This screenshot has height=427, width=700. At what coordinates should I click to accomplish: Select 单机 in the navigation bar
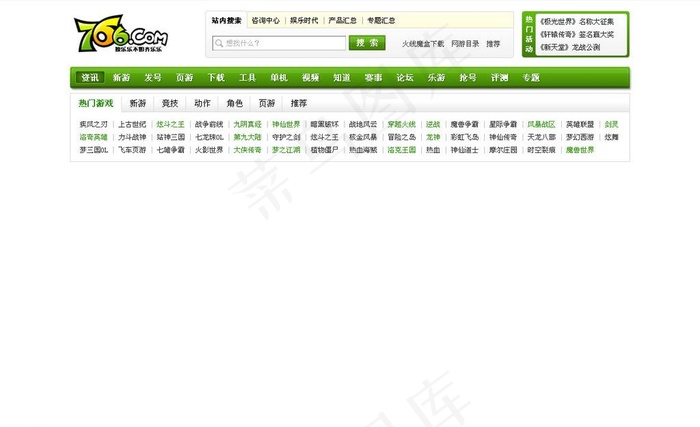point(279,78)
